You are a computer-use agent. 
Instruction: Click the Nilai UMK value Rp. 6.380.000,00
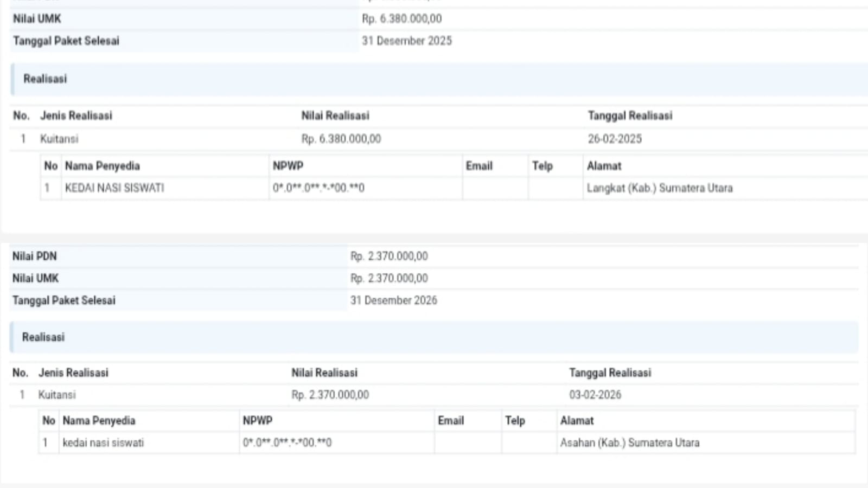(x=401, y=19)
